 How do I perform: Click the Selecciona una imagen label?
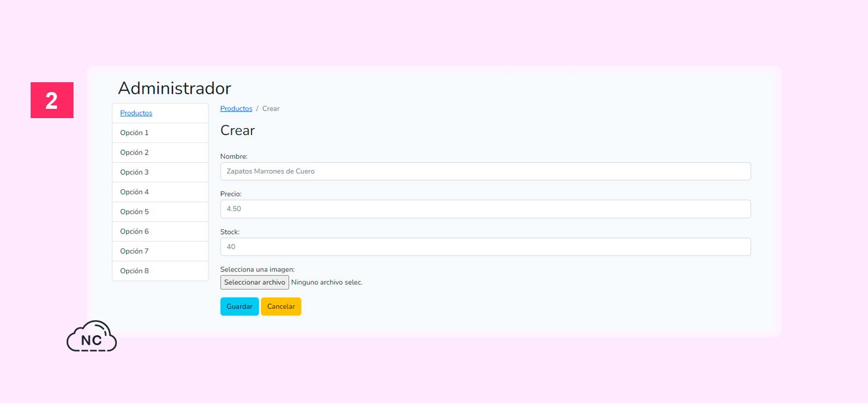258,269
